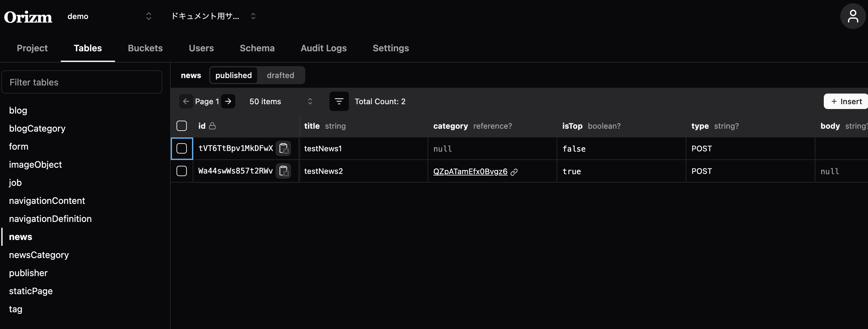The width and height of the screenshot is (868, 329).
Task: Click the link icon beside QZpATamEfx0Bvgz6
Action: tap(514, 172)
